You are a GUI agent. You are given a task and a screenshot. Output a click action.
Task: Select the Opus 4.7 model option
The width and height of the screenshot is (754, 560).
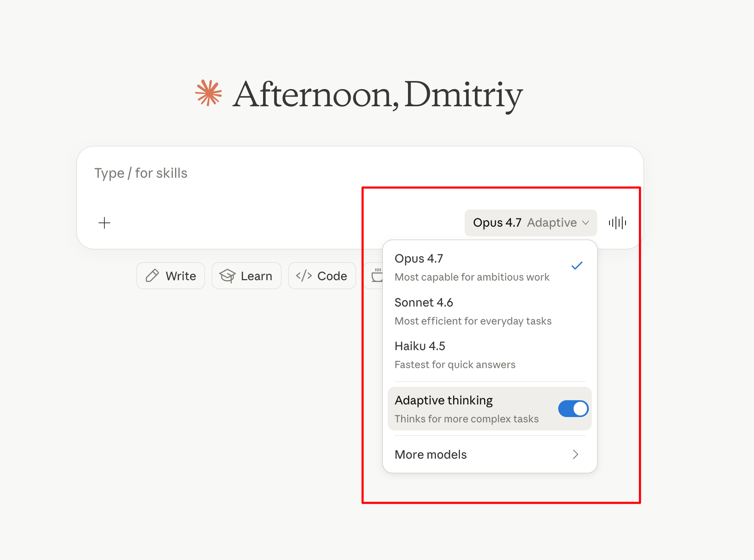[490, 267]
